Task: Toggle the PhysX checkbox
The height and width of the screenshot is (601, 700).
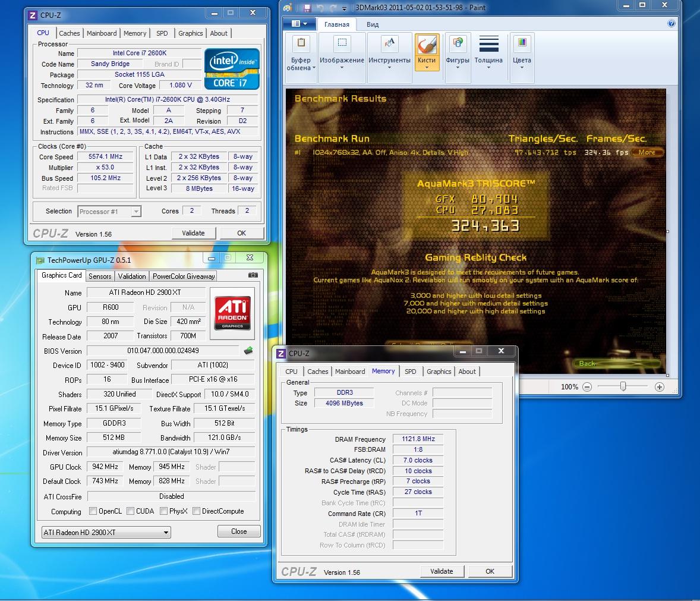Action: point(163,511)
